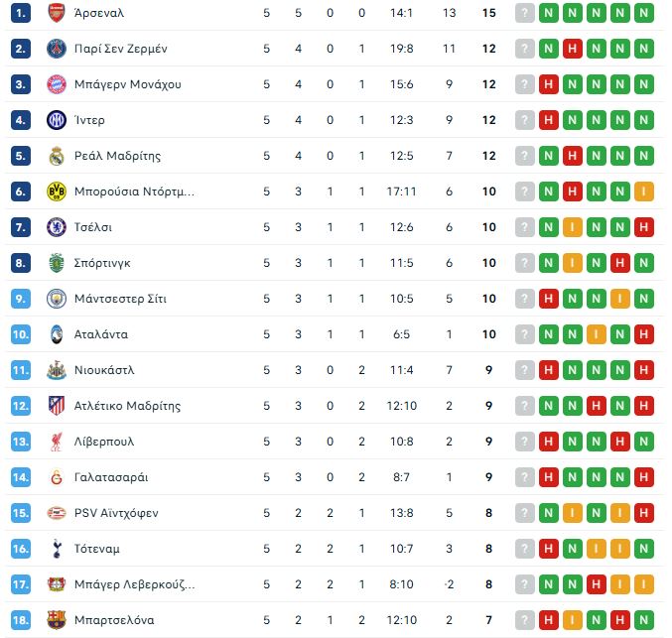Image resolution: width=672 pixels, height=638 pixels.
Task: Click the Barcelona club crest
Action: pyautogui.click(x=56, y=620)
